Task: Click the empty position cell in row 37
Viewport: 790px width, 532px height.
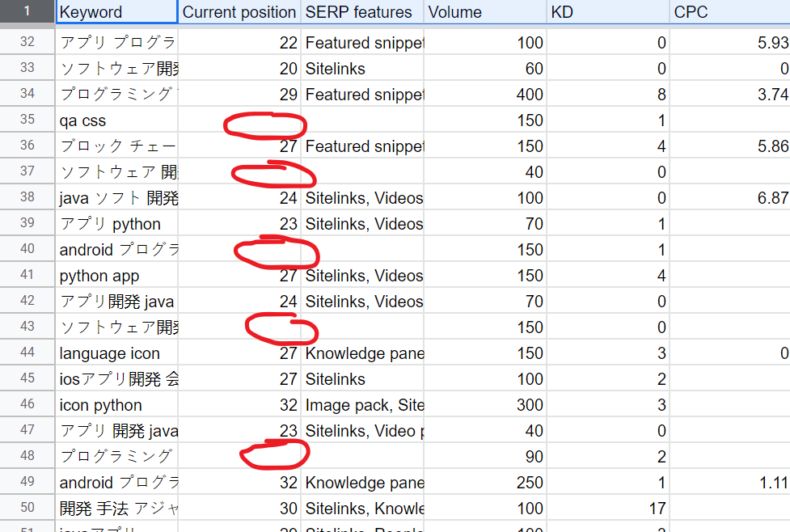Action: pyautogui.click(x=239, y=171)
